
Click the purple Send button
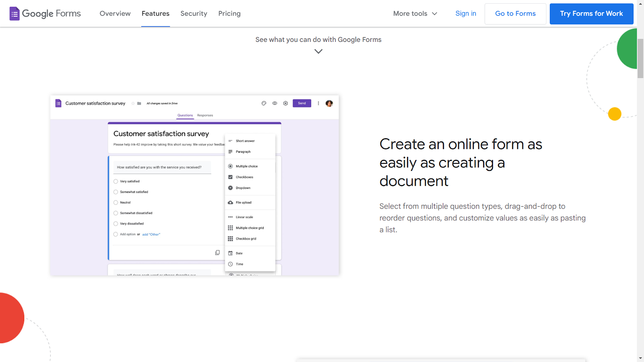pyautogui.click(x=302, y=103)
